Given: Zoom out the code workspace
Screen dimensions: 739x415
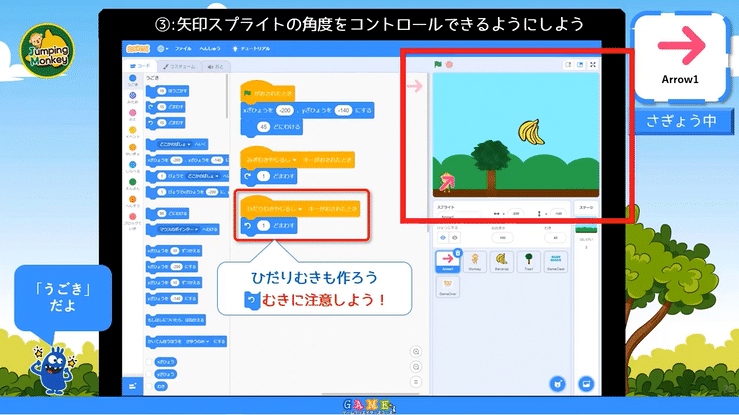Looking at the screenshot, I should (x=416, y=367).
